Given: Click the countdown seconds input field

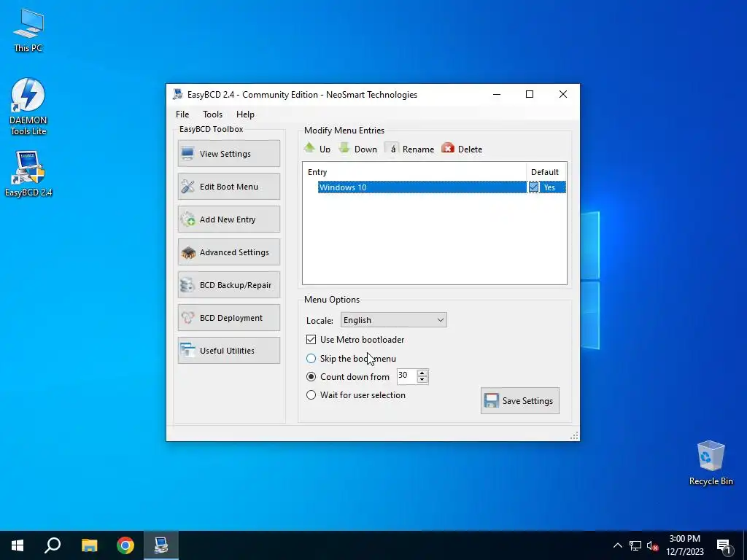Looking at the screenshot, I should pyautogui.click(x=407, y=376).
